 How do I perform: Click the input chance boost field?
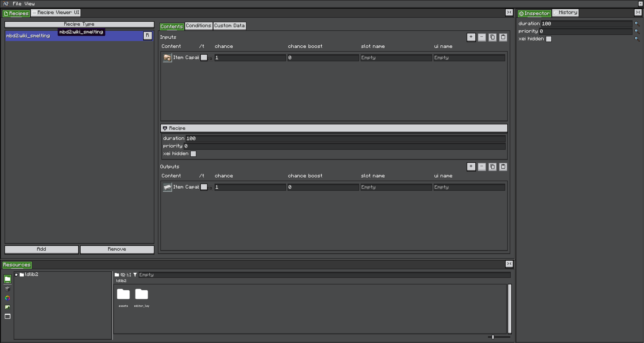click(323, 58)
